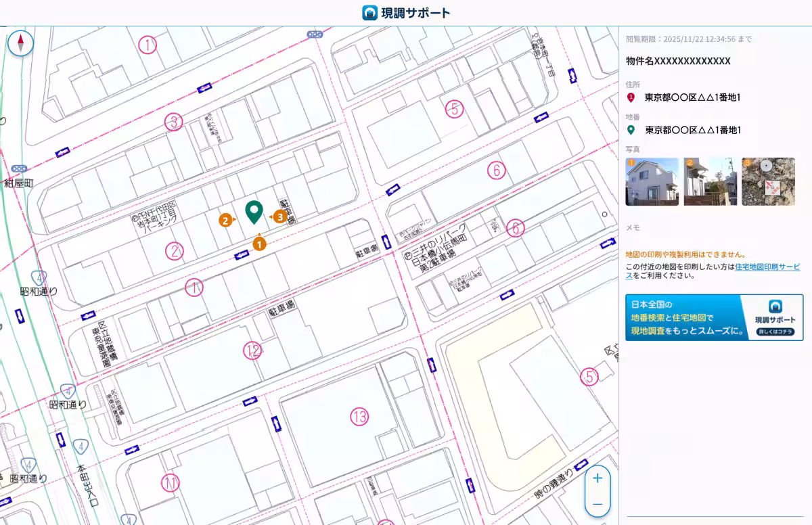The image size is (812, 525).
Task: Select orange photo marker 2 on the map
Action: pos(225,219)
